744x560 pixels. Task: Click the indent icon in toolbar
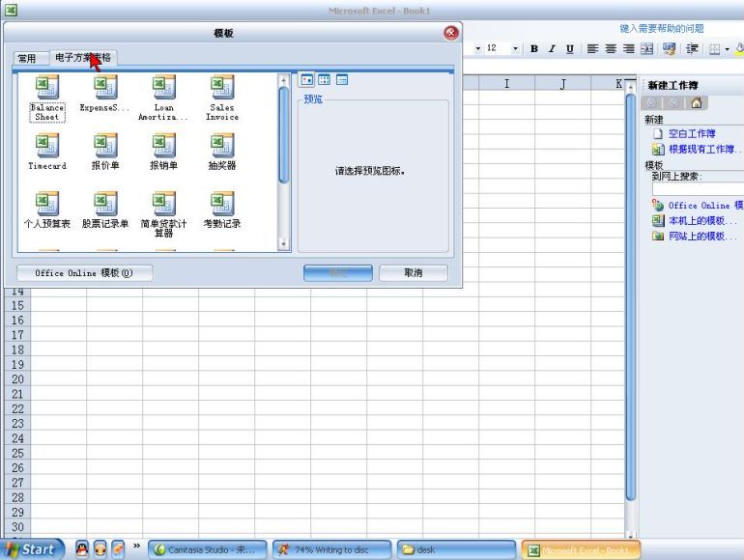pyautogui.click(x=692, y=49)
